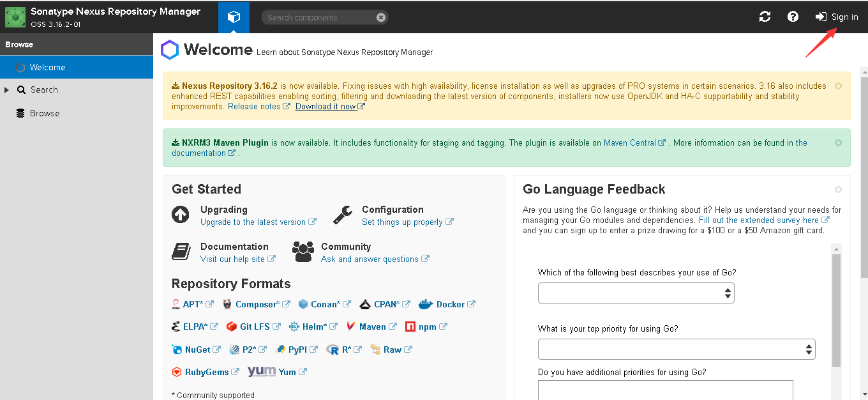Open the Maven format link
This screenshot has width=868, height=400.
(x=378, y=327)
